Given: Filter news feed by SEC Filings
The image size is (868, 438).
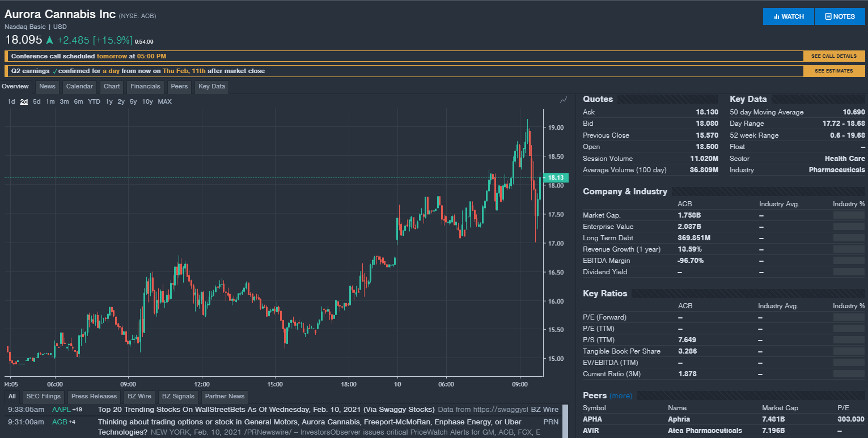Looking at the screenshot, I should click(43, 396).
